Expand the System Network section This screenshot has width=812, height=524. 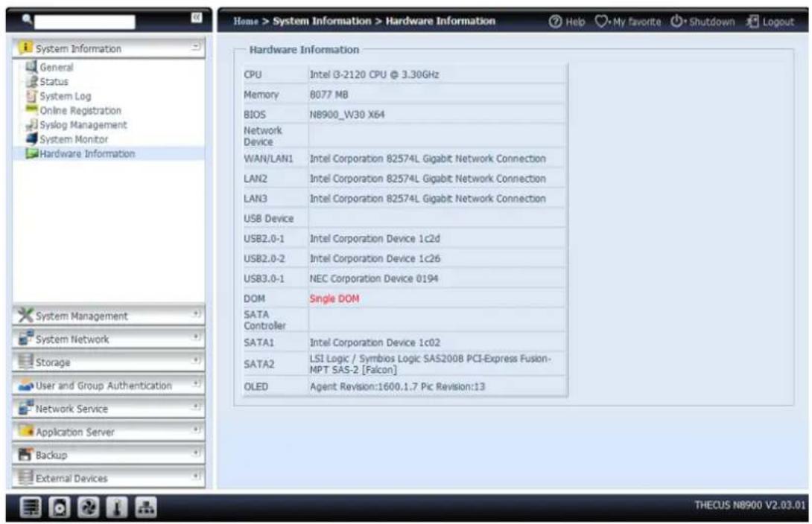click(196, 339)
